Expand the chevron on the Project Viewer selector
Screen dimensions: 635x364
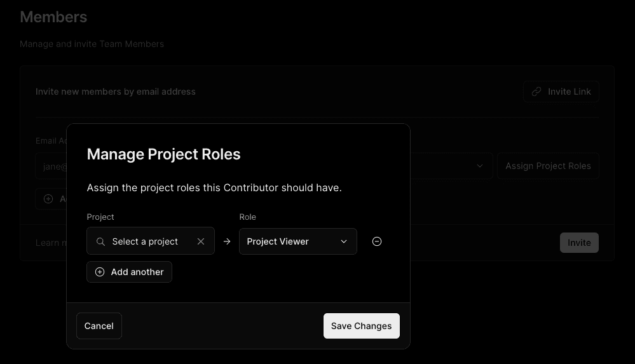pos(344,241)
